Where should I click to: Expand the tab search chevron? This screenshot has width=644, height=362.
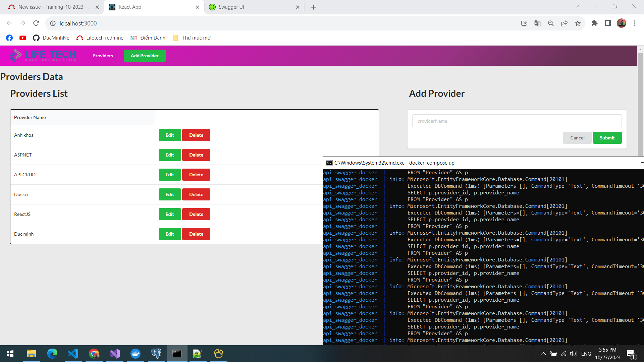coord(577,6)
